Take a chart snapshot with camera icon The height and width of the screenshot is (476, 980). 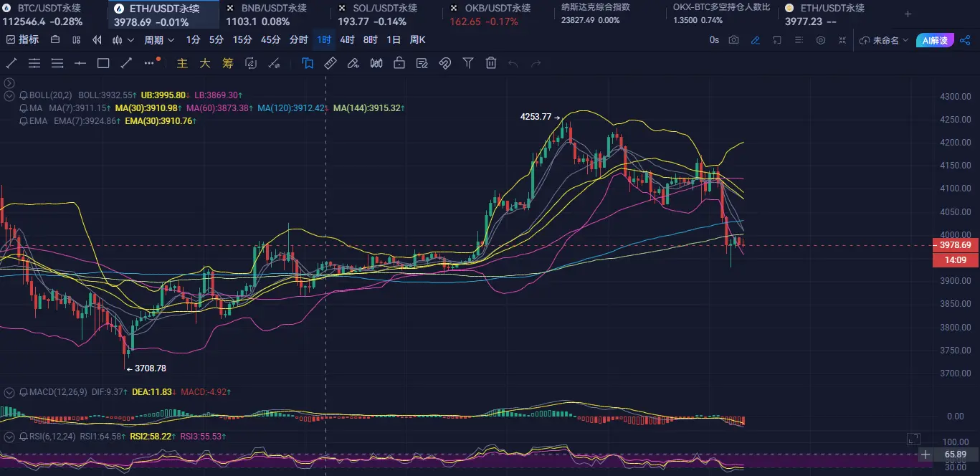coord(733,40)
